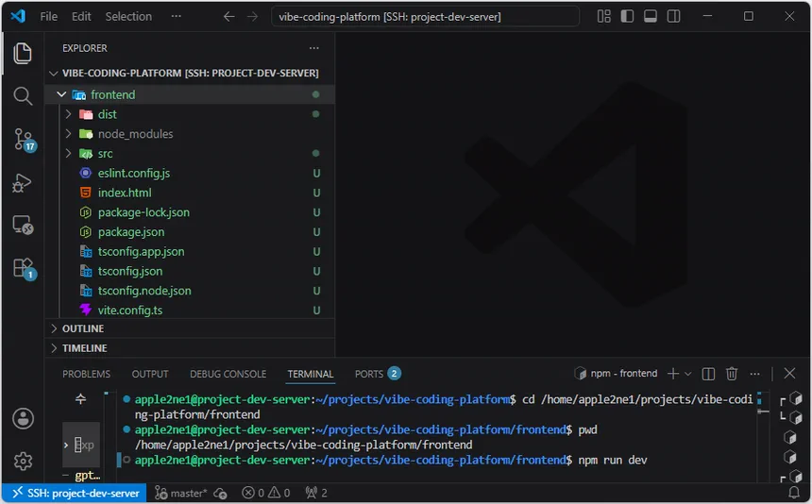Click the master branch status item
Image resolution: width=812 pixels, height=504 pixels.
180,493
